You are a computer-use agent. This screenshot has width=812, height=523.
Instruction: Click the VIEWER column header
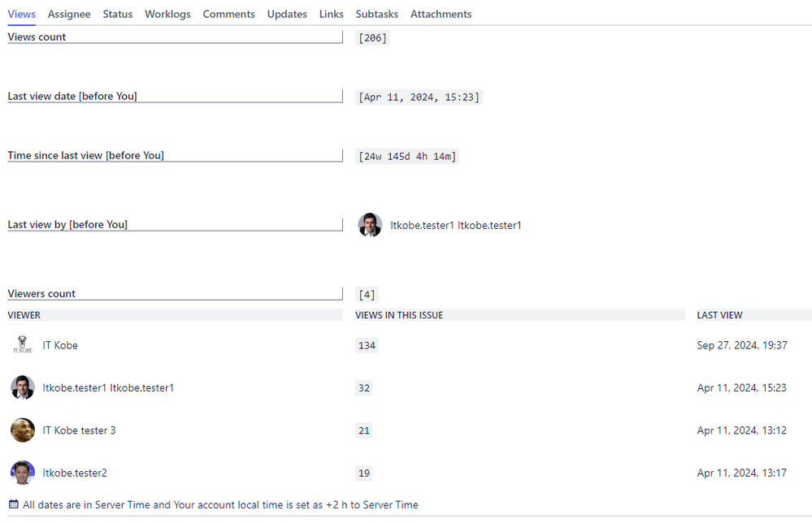(x=24, y=315)
